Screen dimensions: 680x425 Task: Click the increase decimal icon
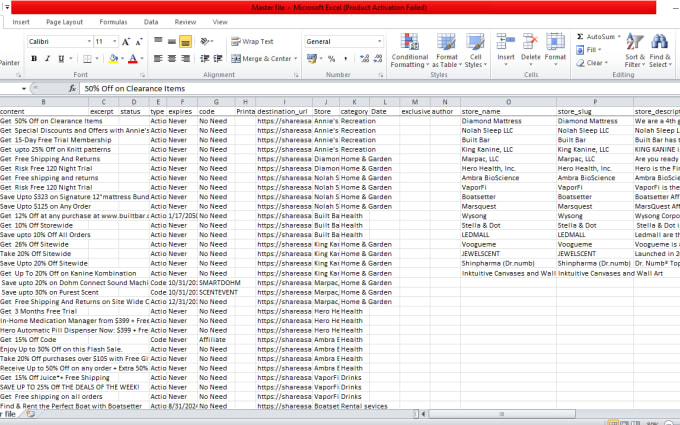[364, 59]
